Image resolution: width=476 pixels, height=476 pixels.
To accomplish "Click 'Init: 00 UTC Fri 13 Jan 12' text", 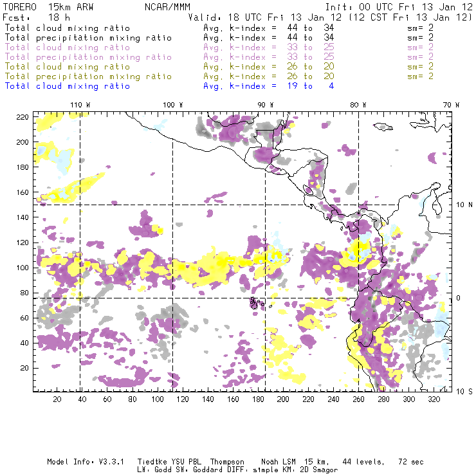I will pyautogui.click(x=399, y=7).
